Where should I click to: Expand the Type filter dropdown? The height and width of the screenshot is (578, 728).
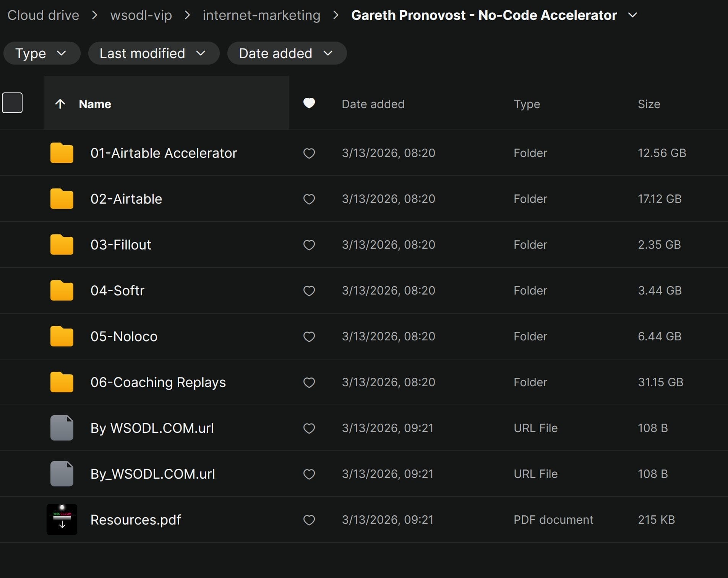pyautogui.click(x=41, y=53)
